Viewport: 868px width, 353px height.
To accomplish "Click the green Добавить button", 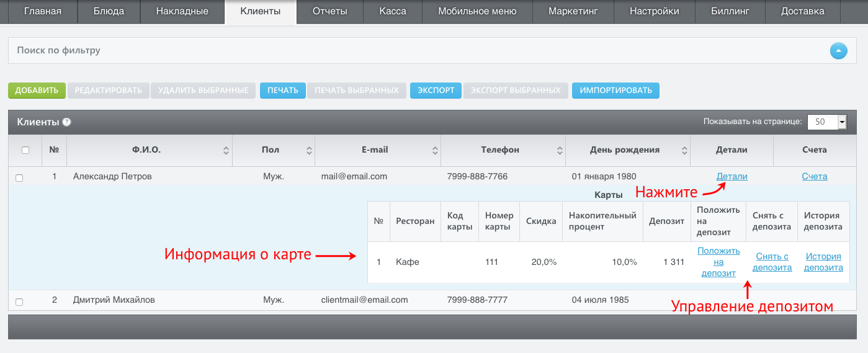I will [37, 91].
